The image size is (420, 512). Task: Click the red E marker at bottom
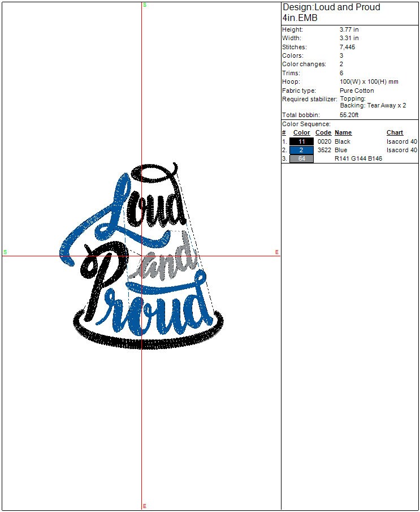pyautogui.click(x=145, y=506)
